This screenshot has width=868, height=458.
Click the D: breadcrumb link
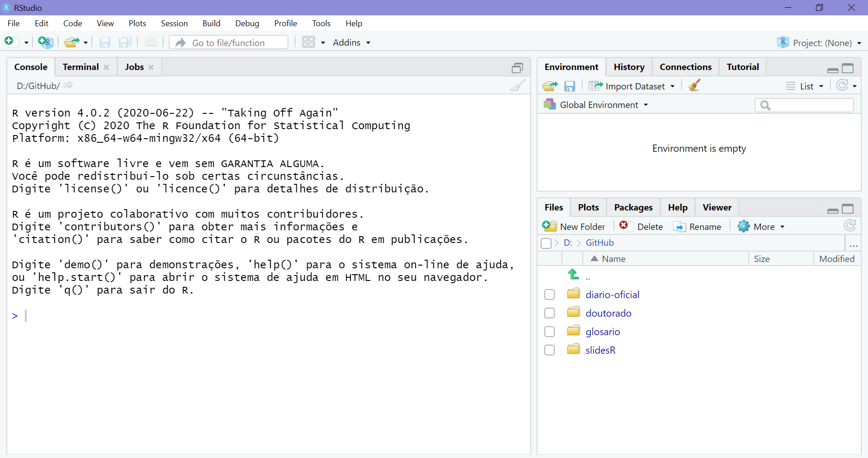568,243
